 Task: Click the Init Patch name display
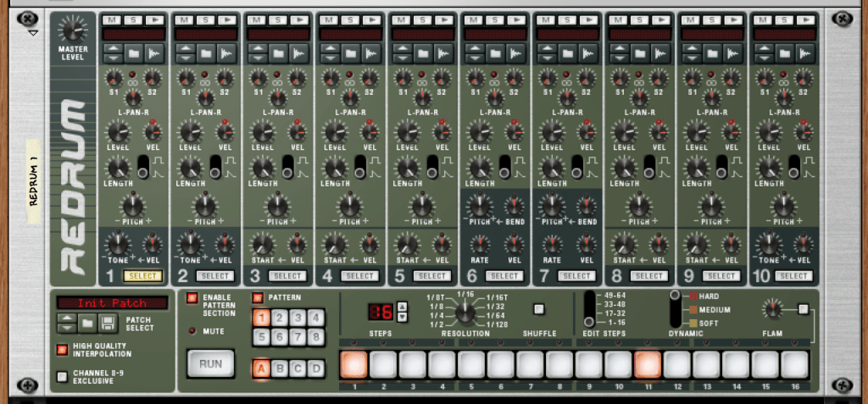pos(113,302)
